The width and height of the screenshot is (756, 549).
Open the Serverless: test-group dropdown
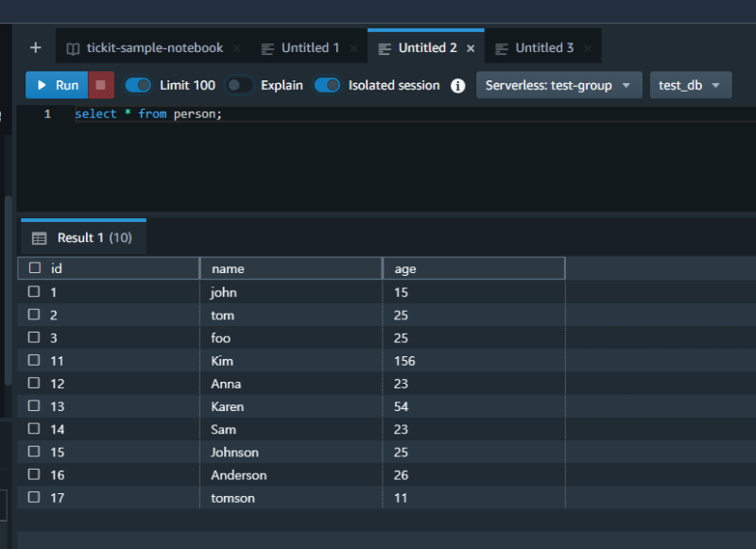(559, 85)
